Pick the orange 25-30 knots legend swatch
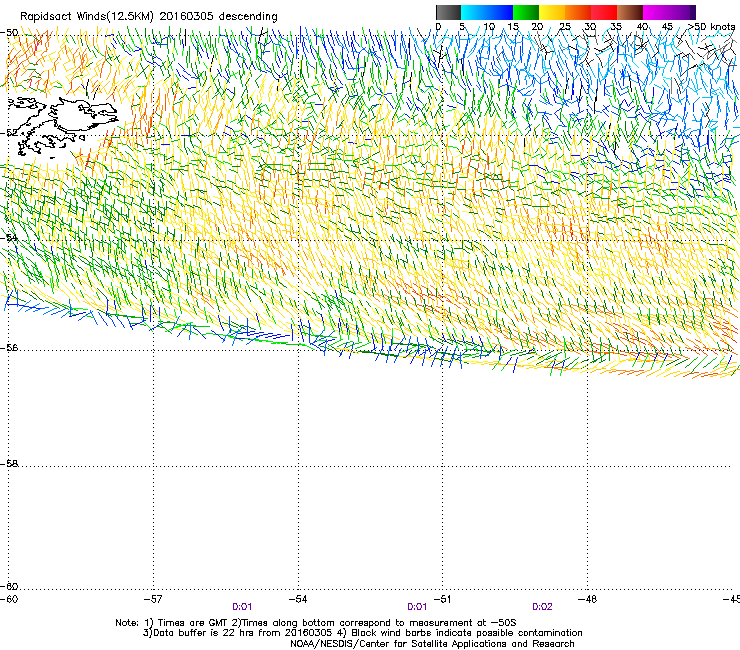The height and width of the screenshot is (650, 740). (x=578, y=12)
